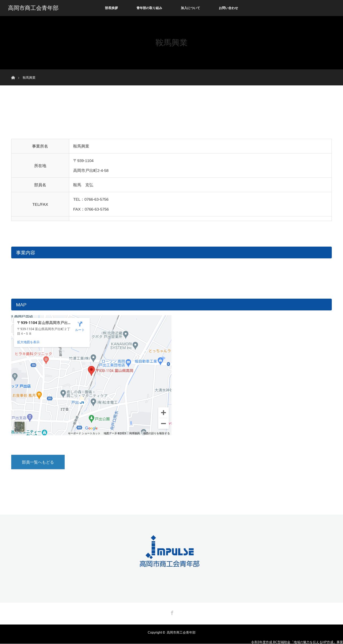Click the 鞍馬興業 breadcrumb text
343x644 pixels.
(x=29, y=78)
